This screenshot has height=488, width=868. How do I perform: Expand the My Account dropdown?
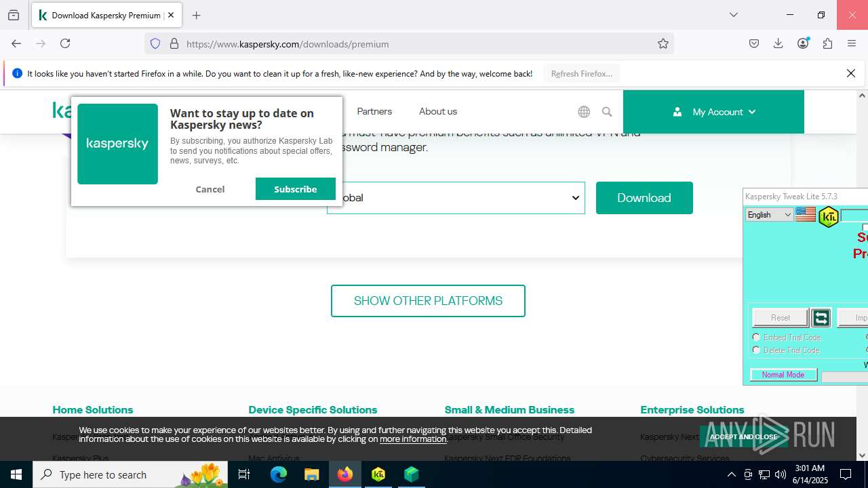coord(713,112)
